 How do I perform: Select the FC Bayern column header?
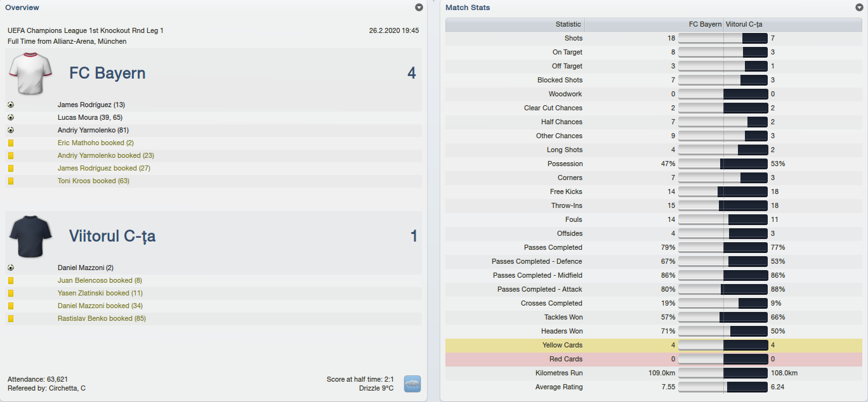(654, 25)
